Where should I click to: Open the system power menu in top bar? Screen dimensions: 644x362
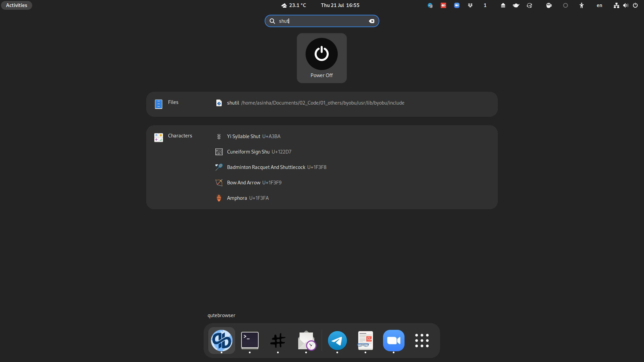(x=635, y=5)
